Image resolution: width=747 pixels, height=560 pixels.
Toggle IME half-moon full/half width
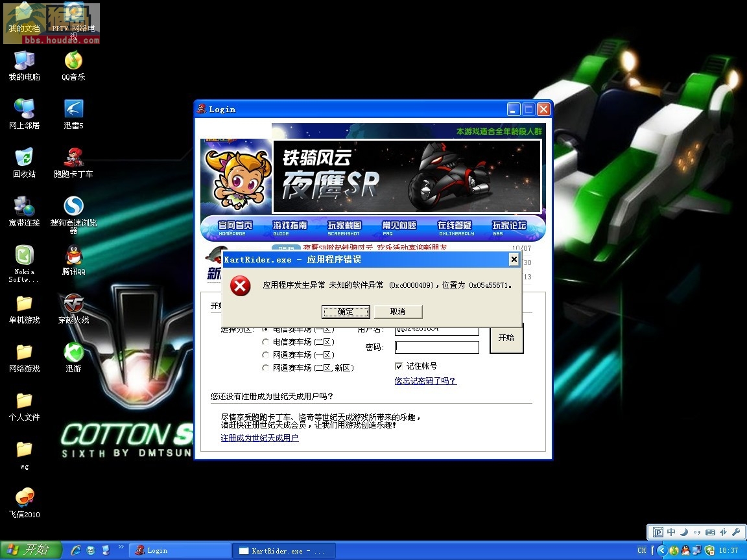684,532
